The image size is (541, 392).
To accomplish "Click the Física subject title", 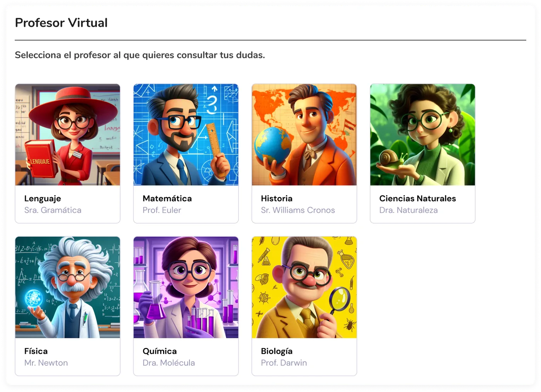I will pyautogui.click(x=36, y=351).
